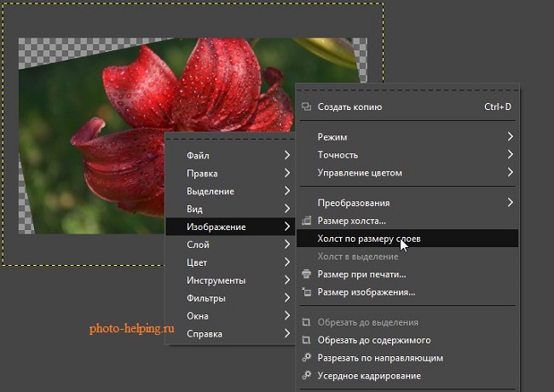Choose Размер холста… in Image menu
The image size is (554, 392).
point(407,221)
